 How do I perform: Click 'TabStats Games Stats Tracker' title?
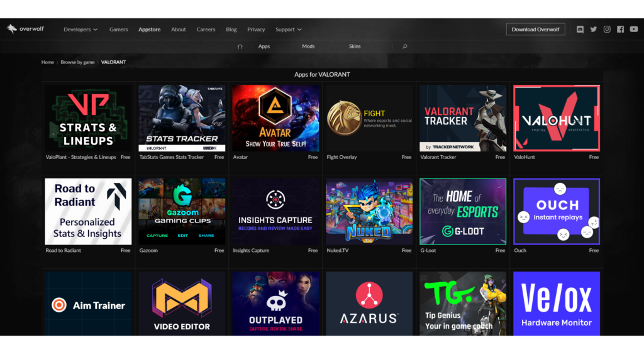172,157
